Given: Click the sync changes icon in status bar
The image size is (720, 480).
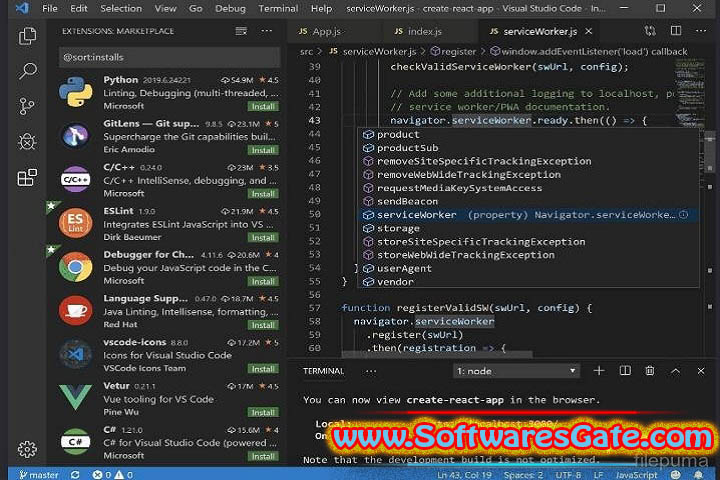Looking at the screenshot, I should click(75, 474).
